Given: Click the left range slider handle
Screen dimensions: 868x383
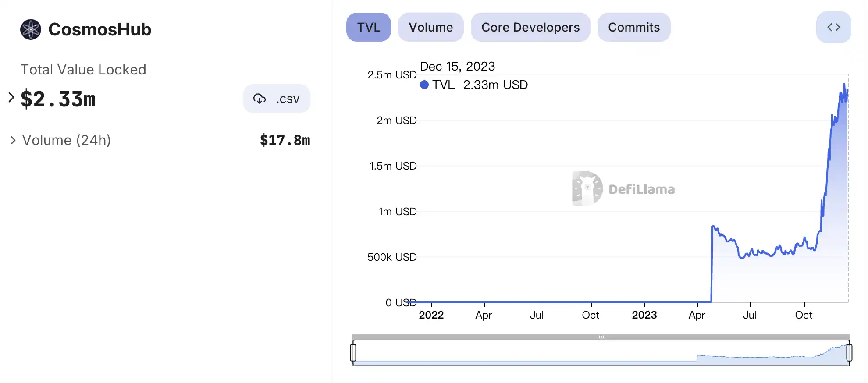Looking at the screenshot, I should click(x=353, y=352).
